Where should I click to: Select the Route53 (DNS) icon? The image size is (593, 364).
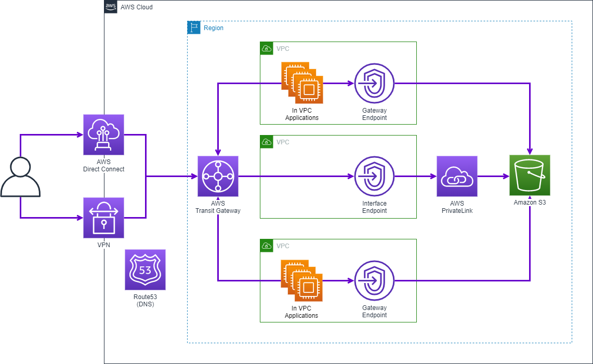pyautogui.click(x=145, y=271)
